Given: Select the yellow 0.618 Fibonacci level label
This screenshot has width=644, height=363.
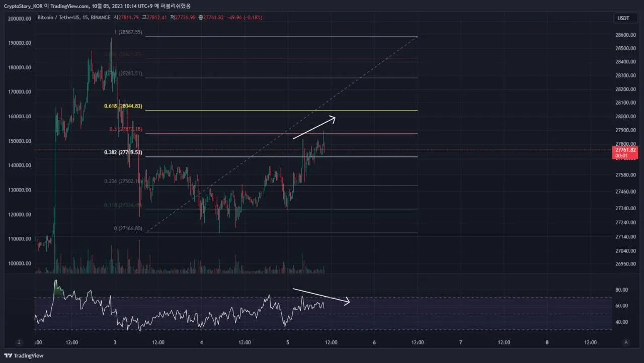Looking at the screenshot, I should pos(123,106).
